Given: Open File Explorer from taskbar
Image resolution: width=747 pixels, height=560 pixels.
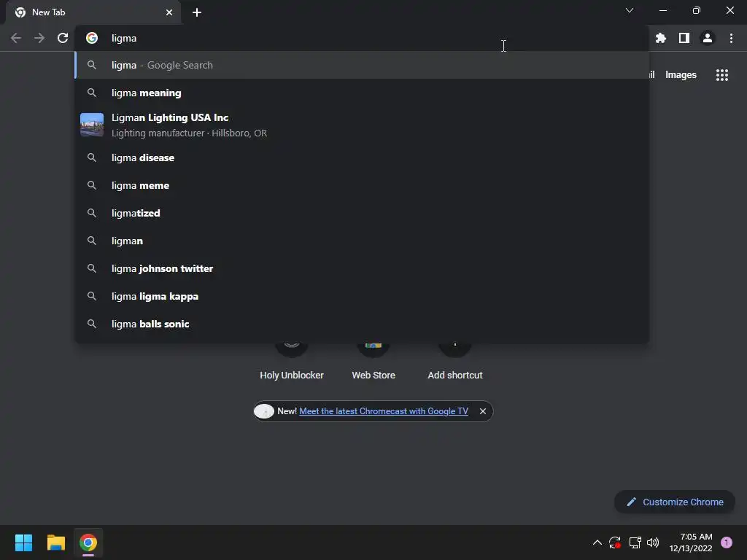Looking at the screenshot, I should 55,542.
